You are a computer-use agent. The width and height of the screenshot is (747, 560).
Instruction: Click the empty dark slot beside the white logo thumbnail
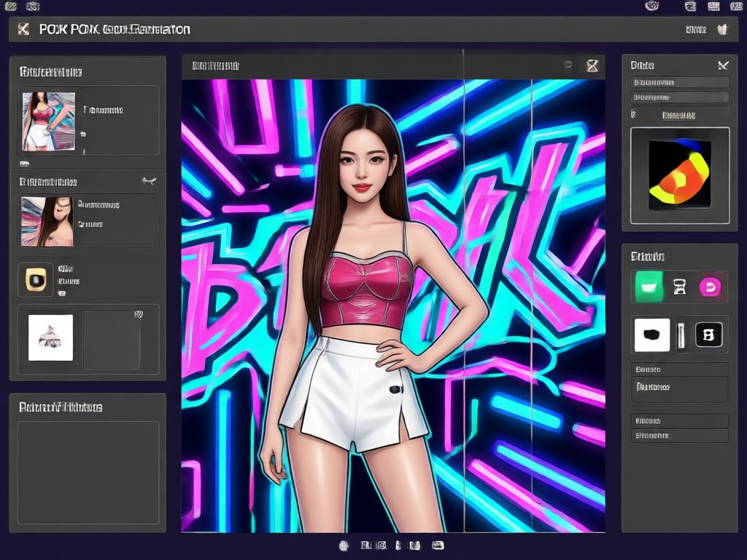click(112, 340)
